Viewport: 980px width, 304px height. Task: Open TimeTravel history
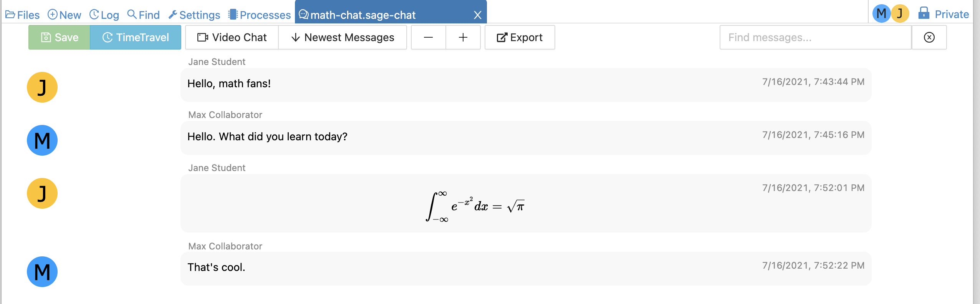click(136, 37)
